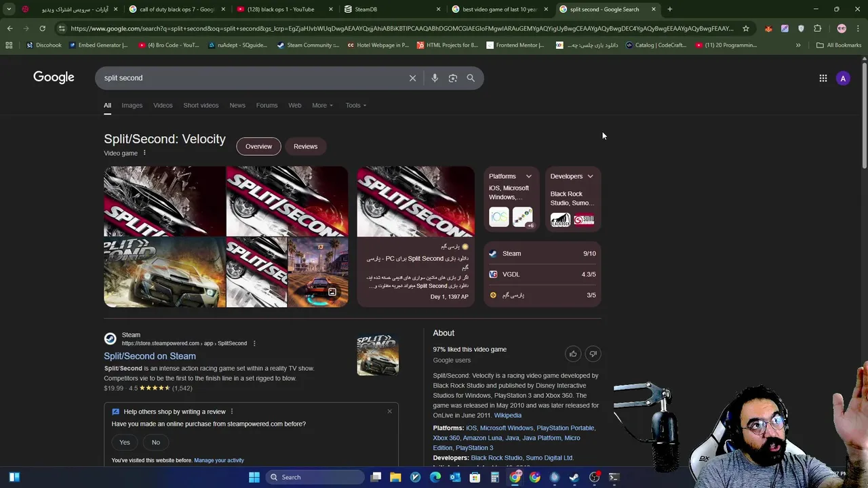
Task: Open Windows Start menu
Action: click(x=254, y=477)
